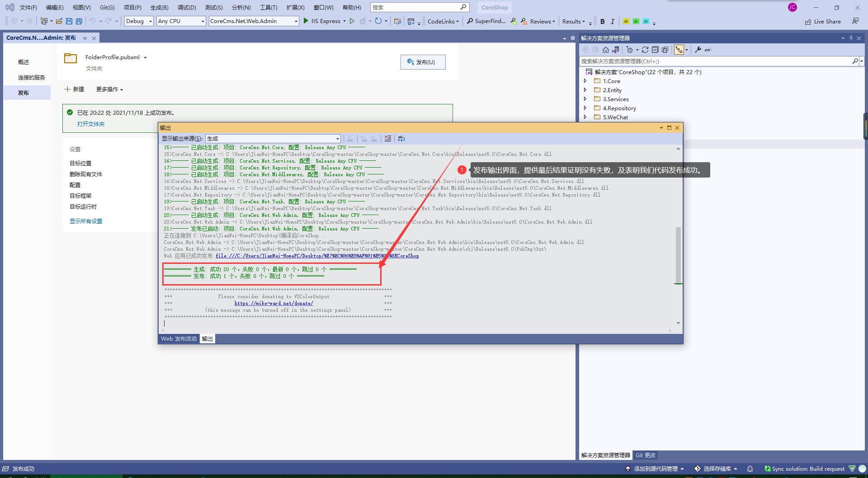
Task: Expand the 4.Repository folder node
Action: (585, 108)
